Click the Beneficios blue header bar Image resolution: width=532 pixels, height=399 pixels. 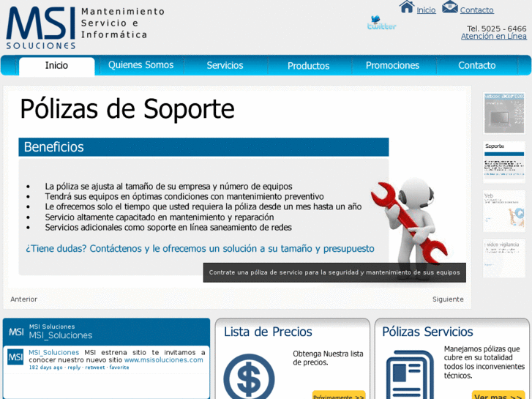(203, 147)
